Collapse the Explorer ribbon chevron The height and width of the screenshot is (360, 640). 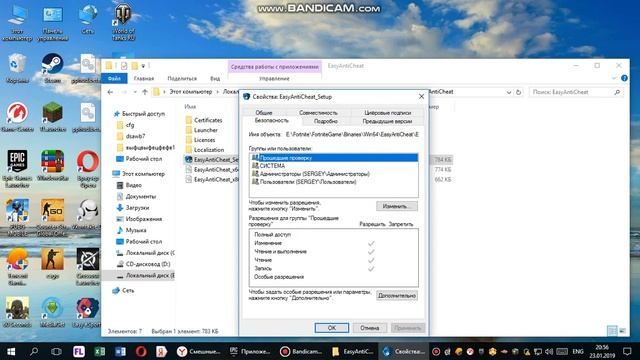pyautogui.click(x=614, y=78)
